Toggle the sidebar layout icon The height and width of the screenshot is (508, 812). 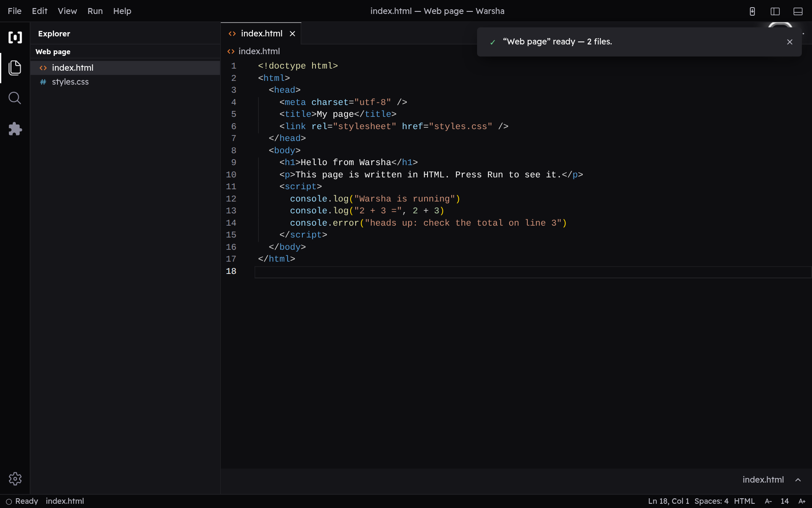(775, 11)
